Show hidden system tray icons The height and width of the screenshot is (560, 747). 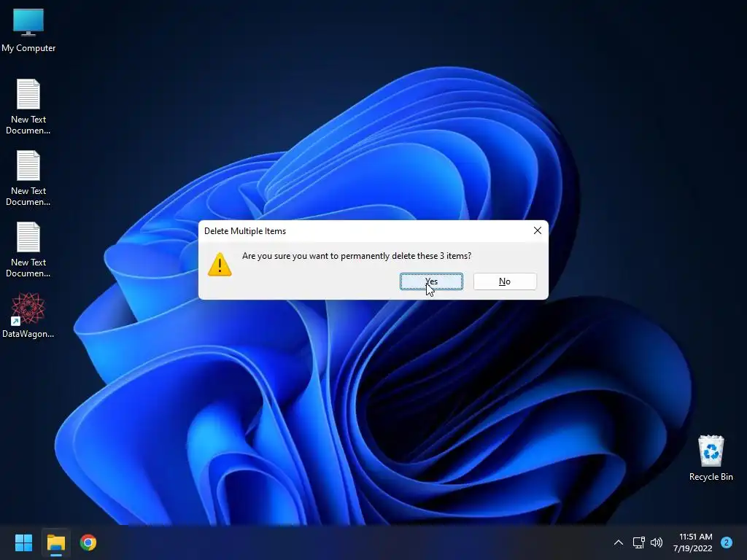pyautogui.click(x=619, y=542)
